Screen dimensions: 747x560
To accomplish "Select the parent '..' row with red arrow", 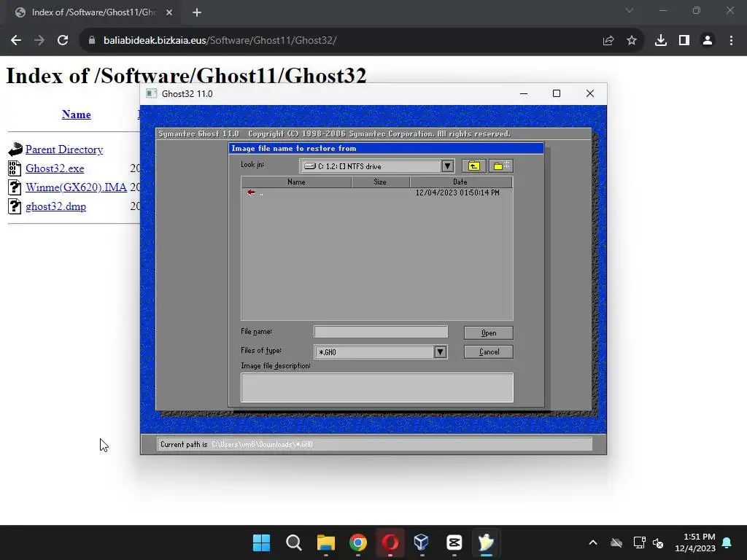I will [377, 192].
